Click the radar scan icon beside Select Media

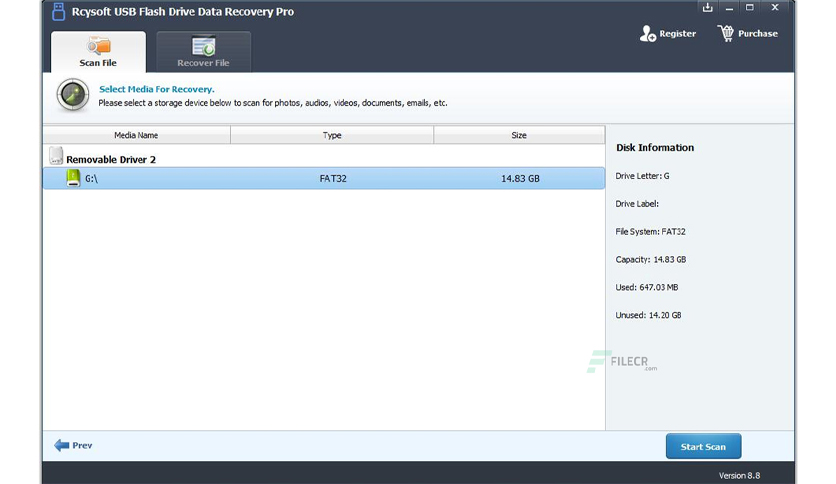[73, 95]
